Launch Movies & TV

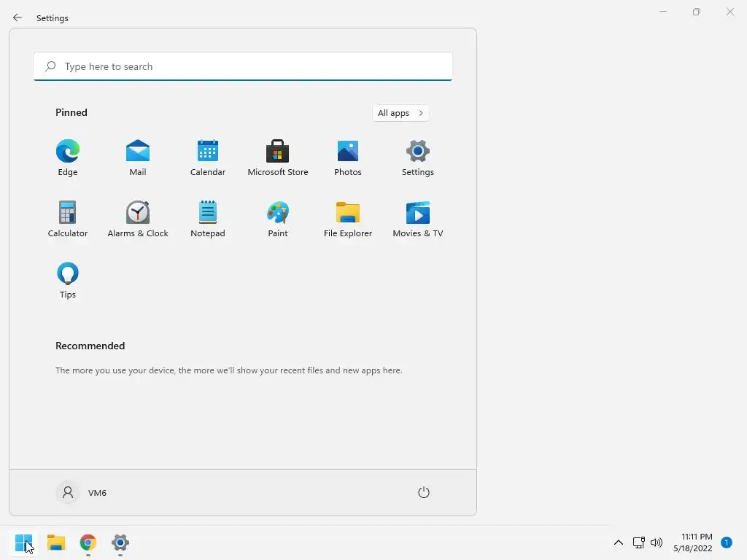coord(418,219)
